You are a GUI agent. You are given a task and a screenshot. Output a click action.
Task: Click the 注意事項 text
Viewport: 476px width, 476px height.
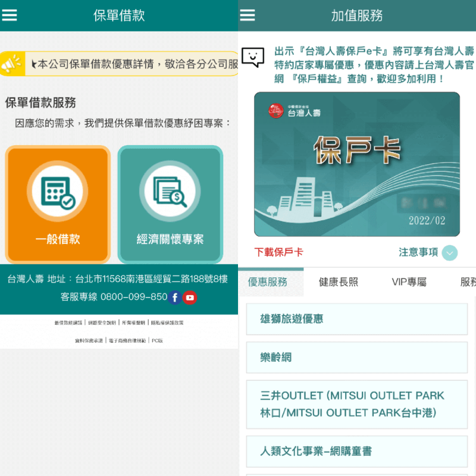418,252
